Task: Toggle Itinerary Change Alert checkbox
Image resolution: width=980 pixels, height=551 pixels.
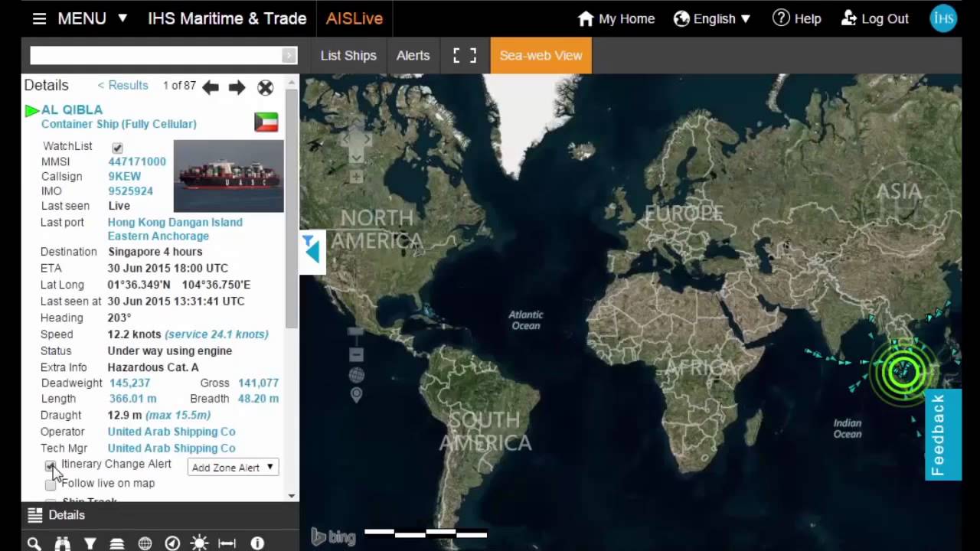Action: [x=51, y=465]
